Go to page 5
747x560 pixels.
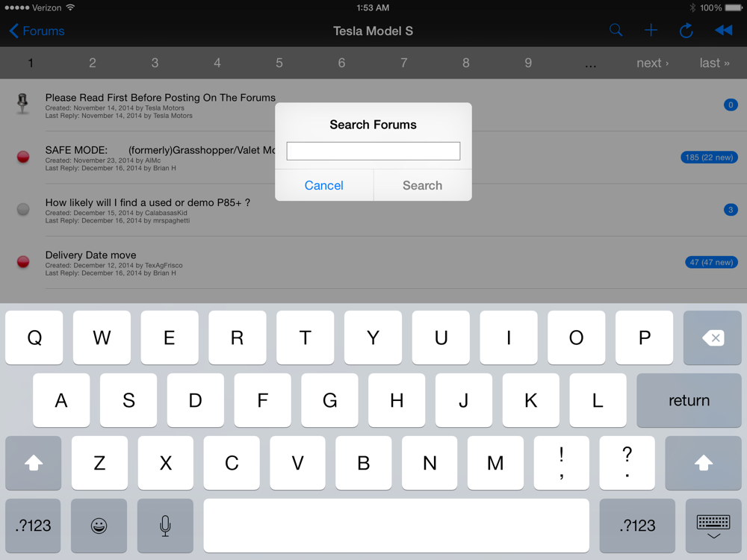tap(279, 63)
